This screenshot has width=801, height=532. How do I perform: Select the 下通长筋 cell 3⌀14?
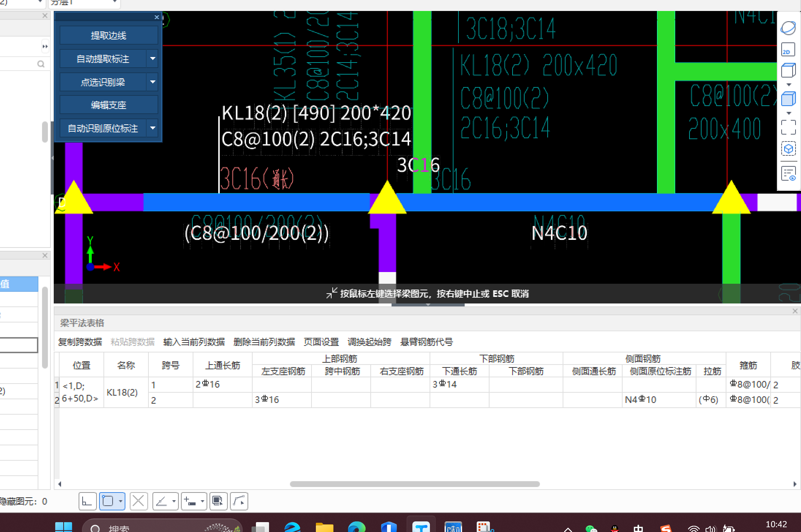pyautogui.click(x=460, y=384)
